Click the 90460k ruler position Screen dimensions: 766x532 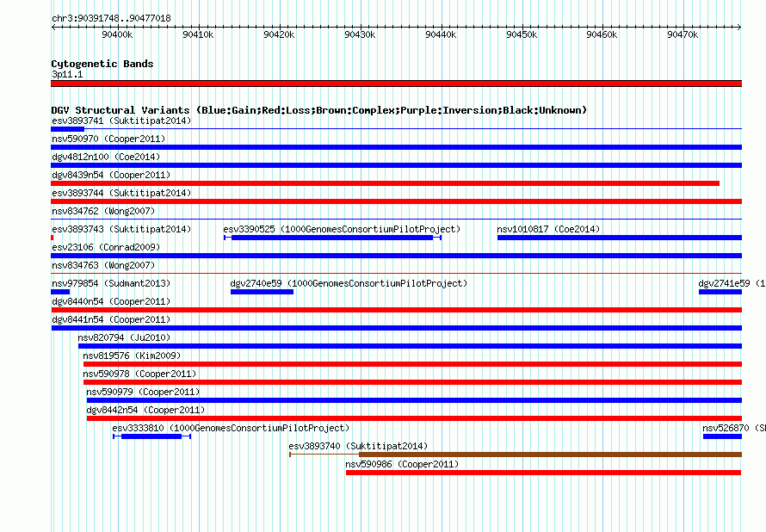[602, 34]
